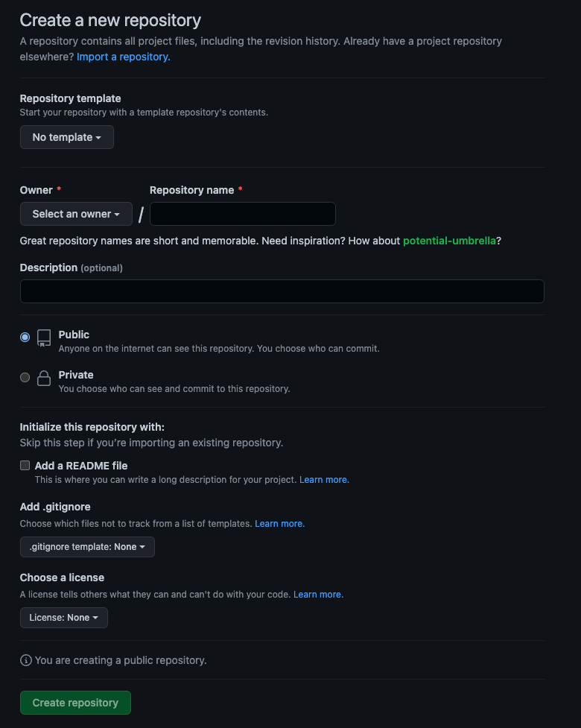
Task: Focus the Repository name input field
Action: [243, 214]
